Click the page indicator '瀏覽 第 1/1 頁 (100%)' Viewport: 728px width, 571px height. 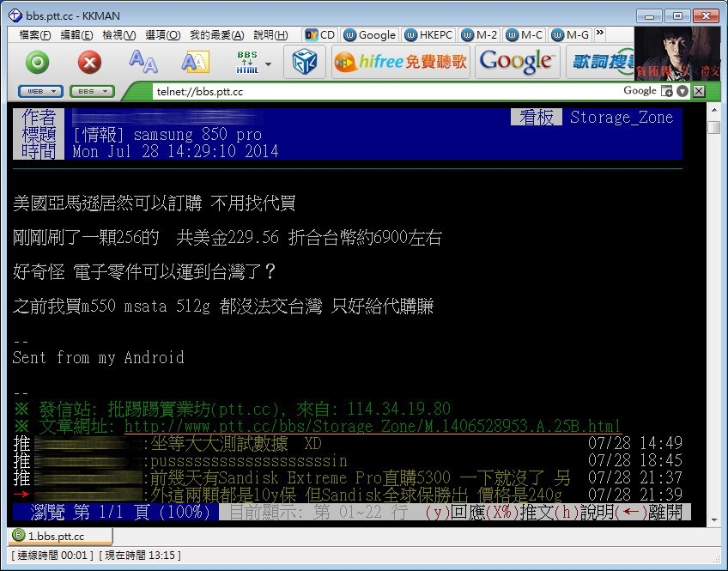[x=116, y=512]
